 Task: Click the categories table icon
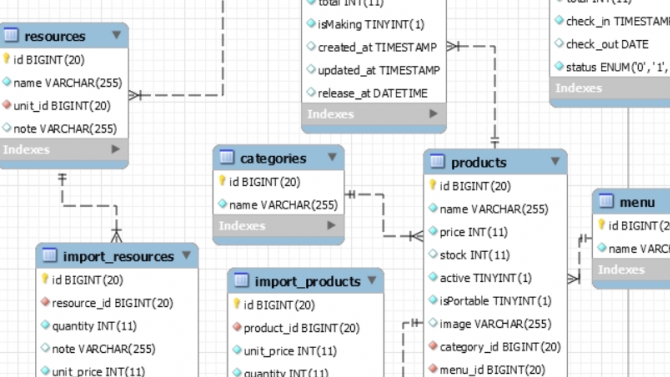coord(226,157)
